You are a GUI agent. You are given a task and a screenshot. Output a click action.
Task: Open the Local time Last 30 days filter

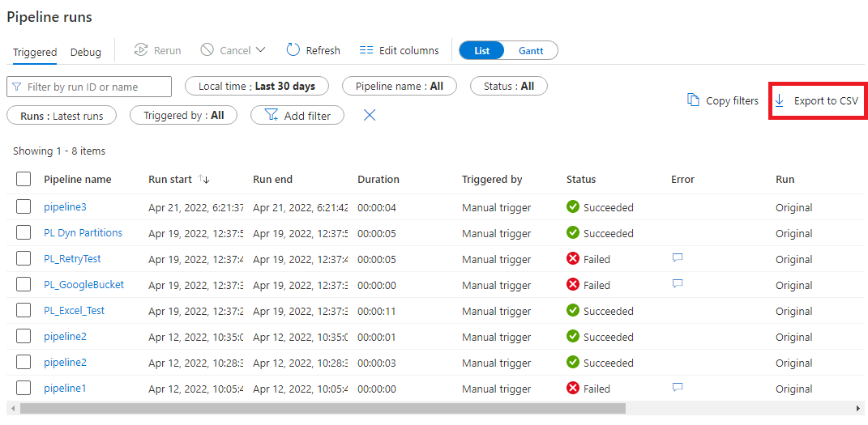point(257,87)
